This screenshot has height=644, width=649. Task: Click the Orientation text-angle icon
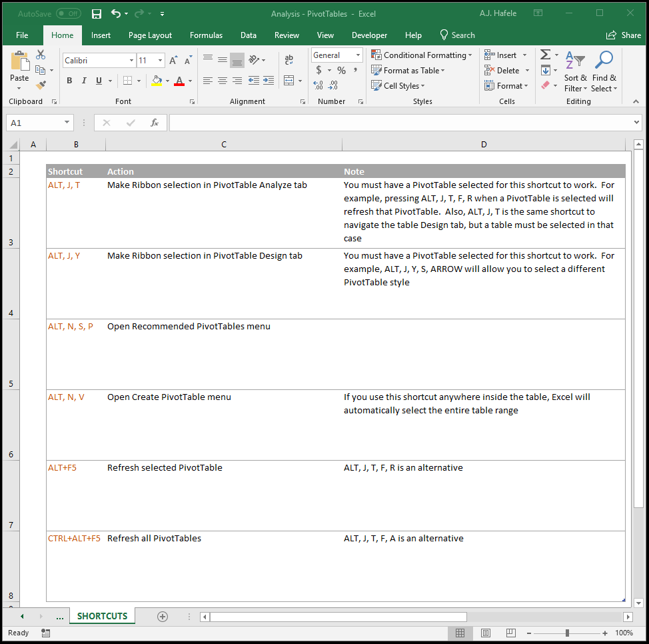(x=254, y=60)
